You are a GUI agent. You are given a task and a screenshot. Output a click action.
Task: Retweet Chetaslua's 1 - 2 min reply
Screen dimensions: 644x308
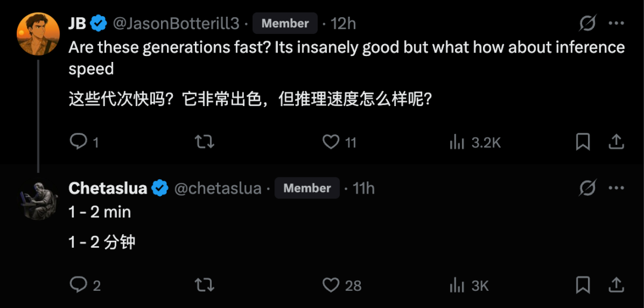205,285
